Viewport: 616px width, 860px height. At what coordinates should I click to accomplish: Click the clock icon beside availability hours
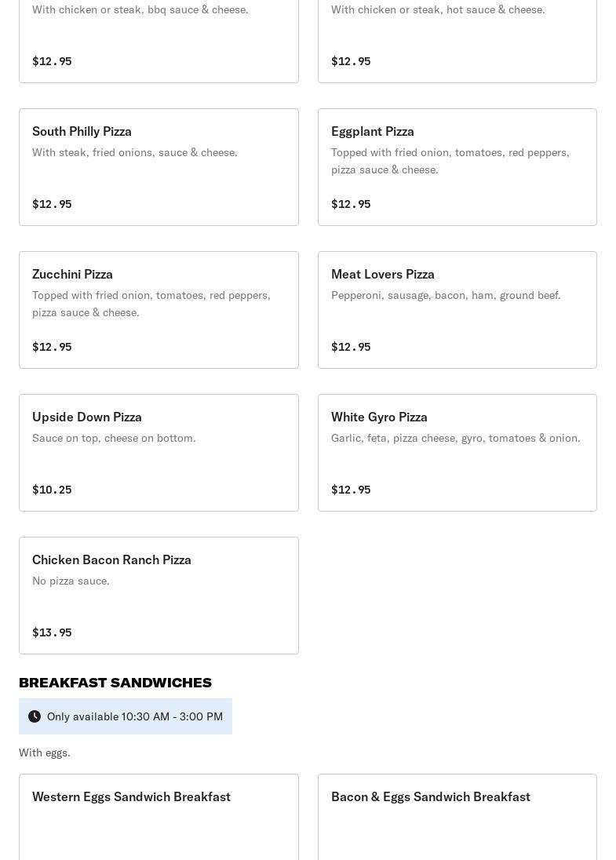(35, 716)
